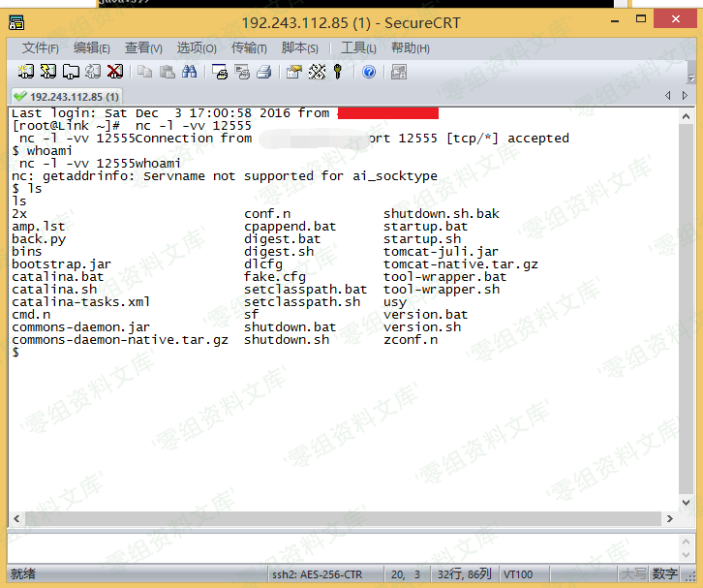
Task: Select the 192.243.112.85 (1) session tab
Action: tap(66, 96)
